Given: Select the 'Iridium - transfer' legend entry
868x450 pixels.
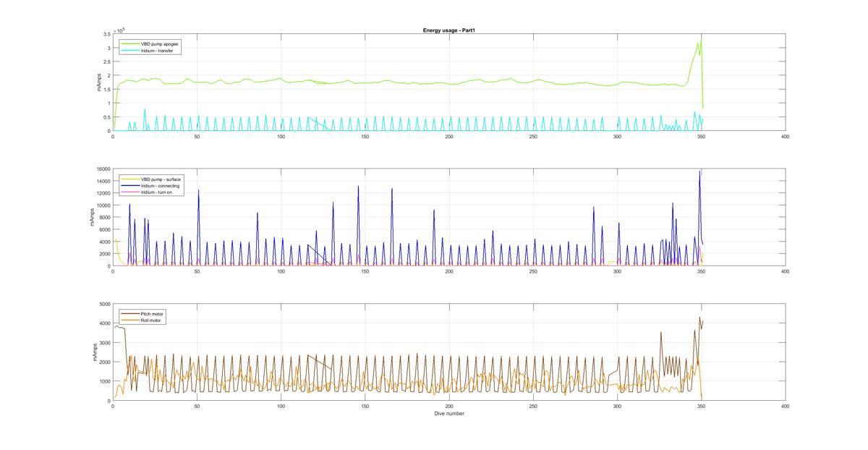Looking at the screenshot, I should click(x=156, y=51).
